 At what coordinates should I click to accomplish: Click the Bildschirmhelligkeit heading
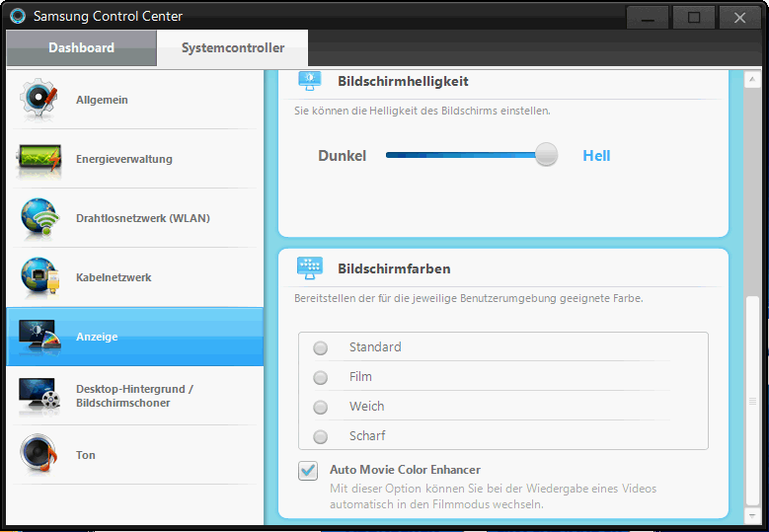(x=403, y=81)
